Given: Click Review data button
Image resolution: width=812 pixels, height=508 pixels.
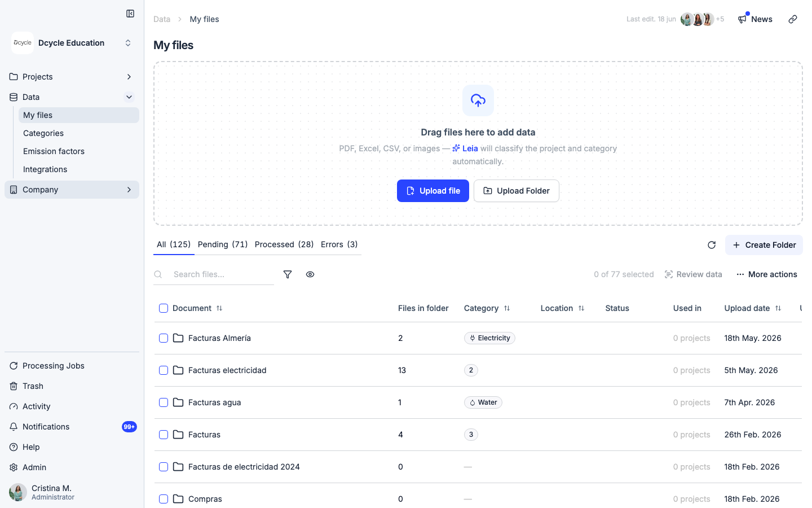Looking at the screenshot, I should (x=693, y=274).
